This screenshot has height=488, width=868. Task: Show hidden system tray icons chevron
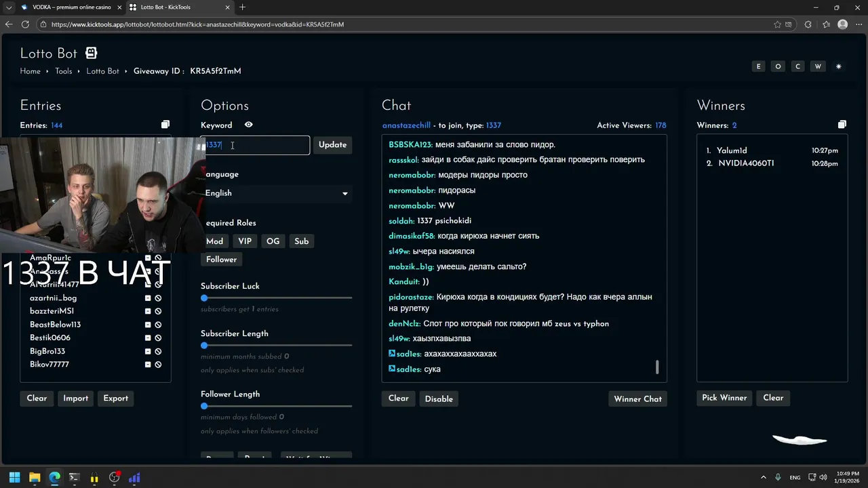pos(764,478)
